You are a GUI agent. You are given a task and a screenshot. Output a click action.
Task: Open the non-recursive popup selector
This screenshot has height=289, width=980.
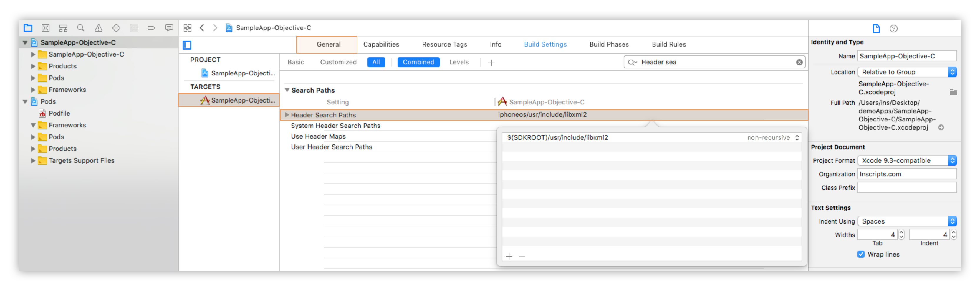(773, 137)
